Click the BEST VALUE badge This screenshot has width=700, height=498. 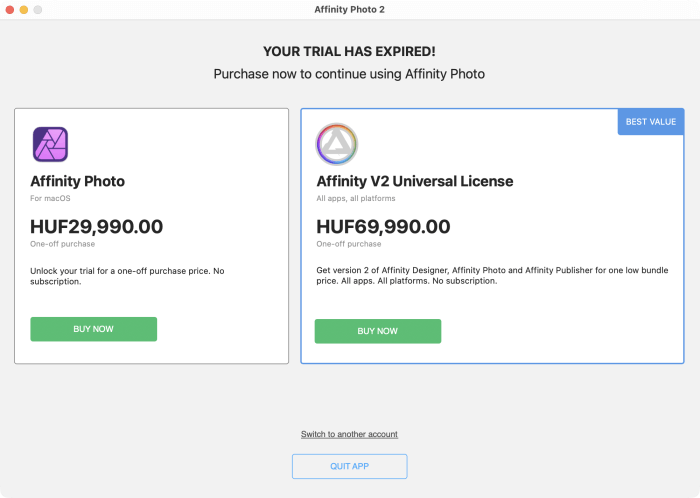650,122
